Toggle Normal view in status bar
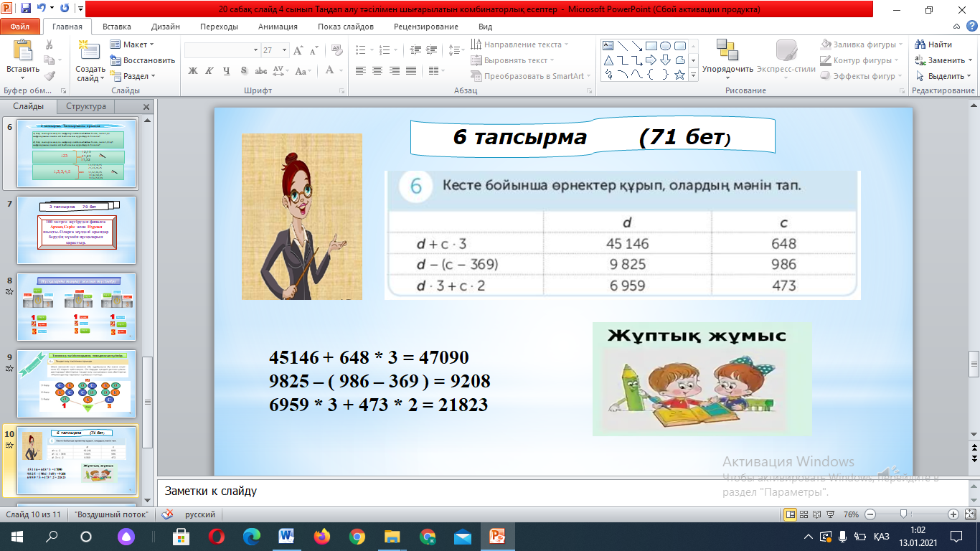The width and height of the screenshot is (980, 551). (x=790, y=514)
